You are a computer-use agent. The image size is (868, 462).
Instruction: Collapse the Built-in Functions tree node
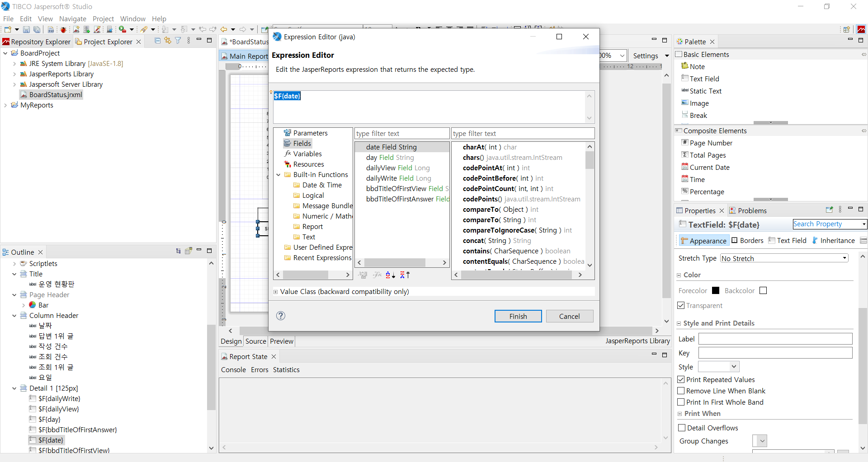point(278,175)
